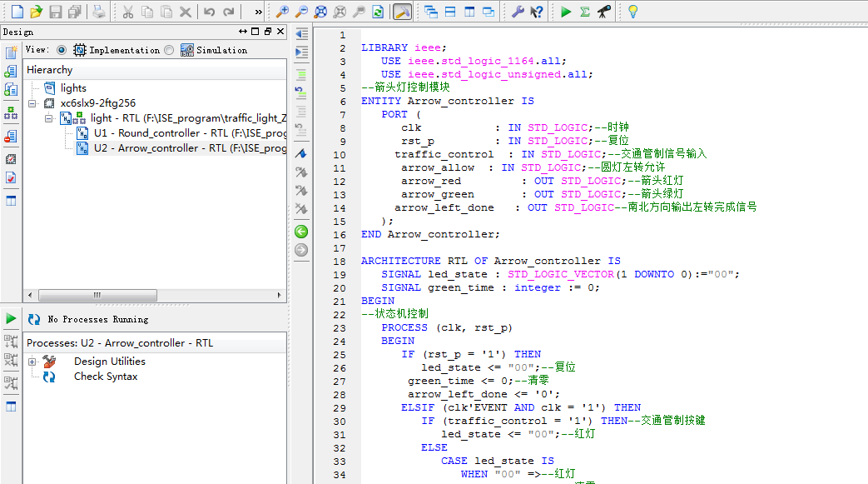This screenshot has width=868, height=484.
Task: Expand the Design Utilities process group
Action: (32, 362)
